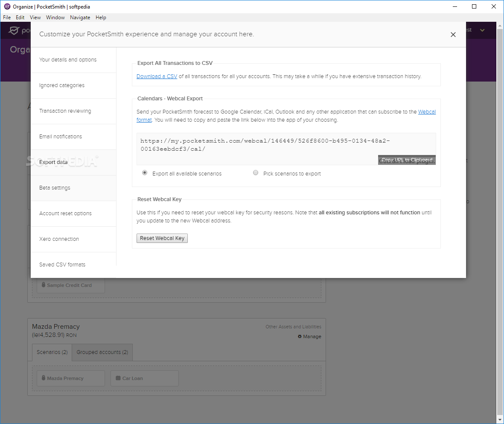Click the Mazda Premacy scenario box
The height and width of the screenshot is (424, 504).
pos(71,378)
